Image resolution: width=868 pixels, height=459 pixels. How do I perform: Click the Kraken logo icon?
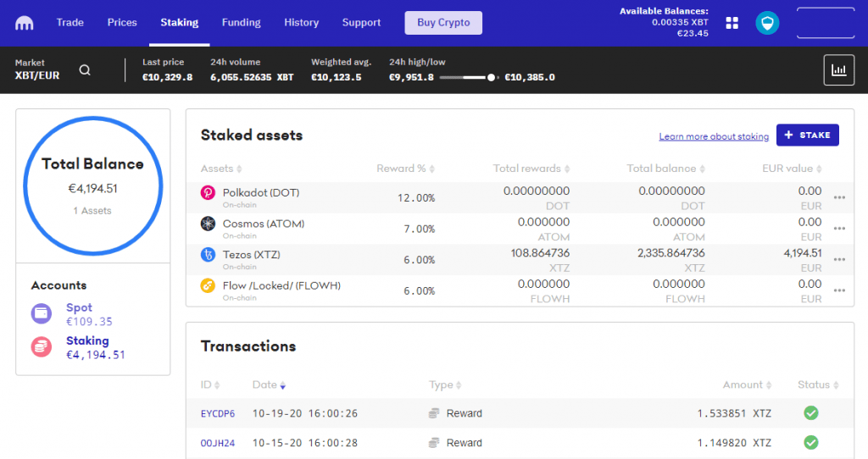(25, 23)
